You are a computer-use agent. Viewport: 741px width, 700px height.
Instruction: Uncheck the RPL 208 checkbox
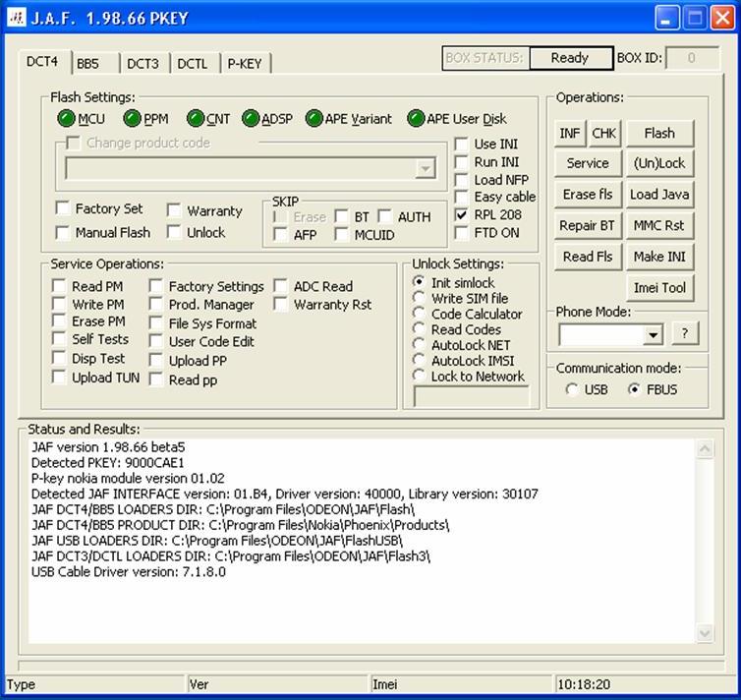461,214
